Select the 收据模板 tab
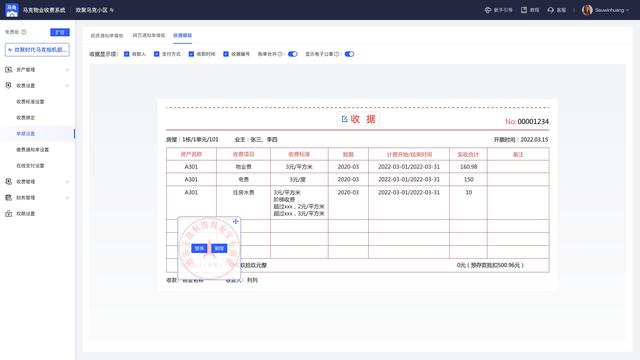 (x=182, y=36)
